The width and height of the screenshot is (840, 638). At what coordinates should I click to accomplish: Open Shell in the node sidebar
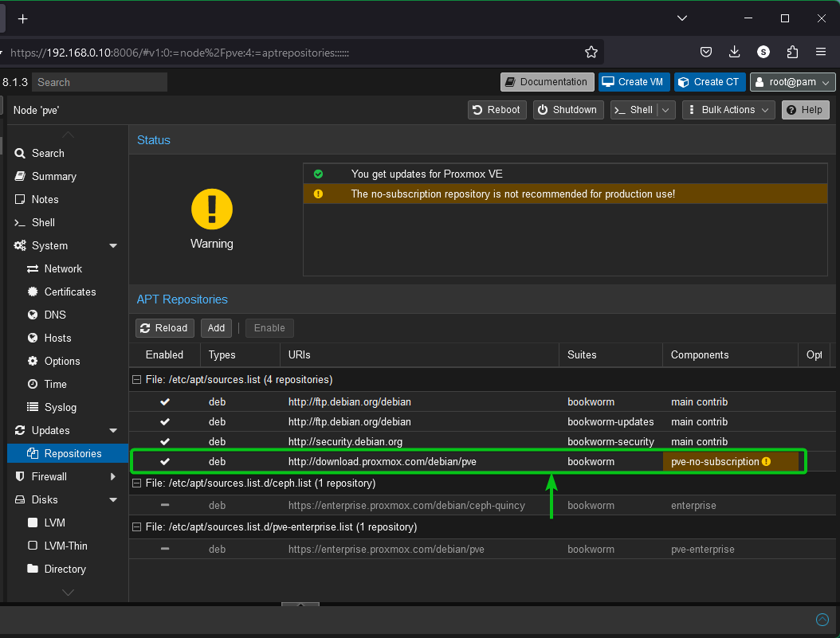(68, 222)
